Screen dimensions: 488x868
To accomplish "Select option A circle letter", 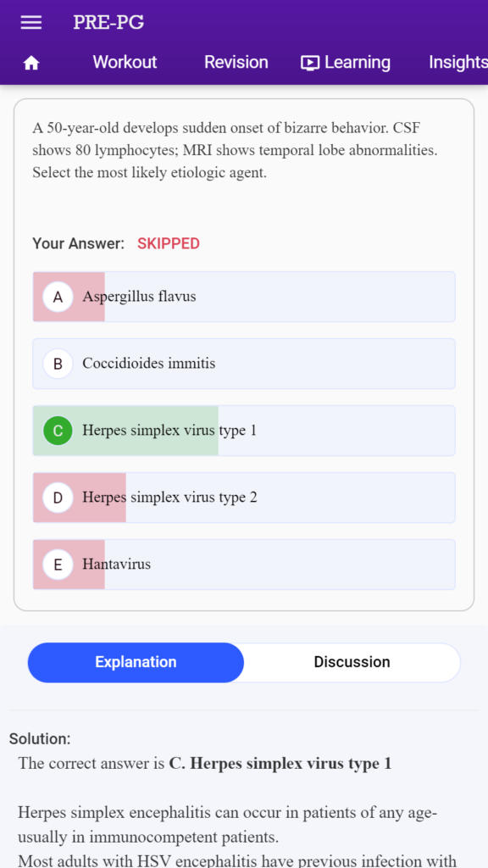I will pyautogui.click(x=58, y=297).
